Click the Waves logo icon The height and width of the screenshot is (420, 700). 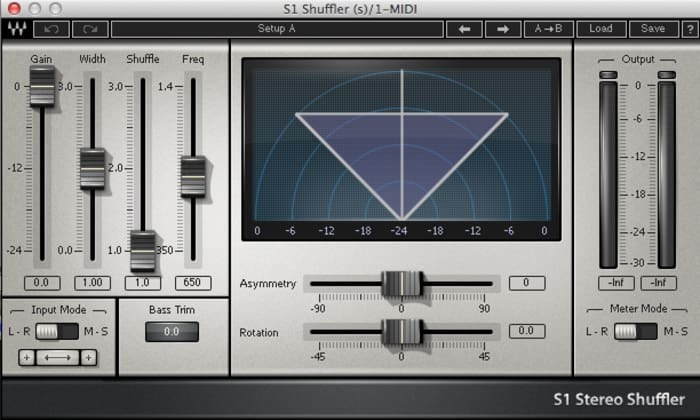coord(17,29)
